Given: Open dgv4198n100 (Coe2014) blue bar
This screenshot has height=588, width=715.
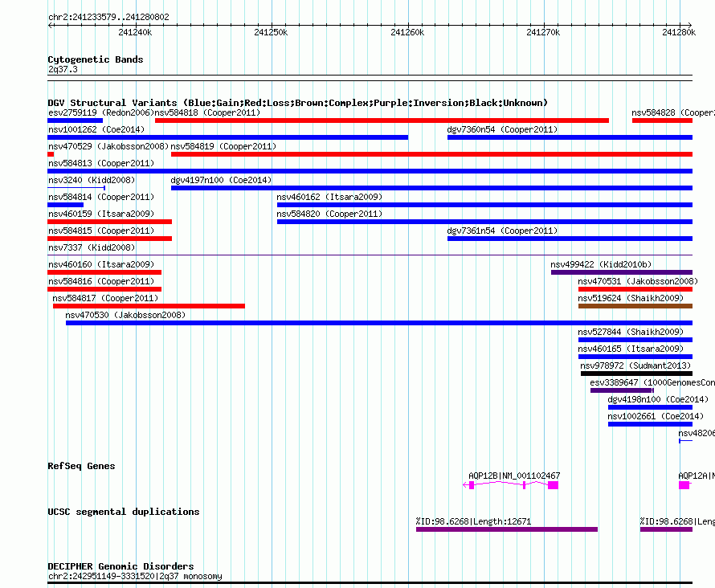Looking at the screenshot, I should [650, 407].
